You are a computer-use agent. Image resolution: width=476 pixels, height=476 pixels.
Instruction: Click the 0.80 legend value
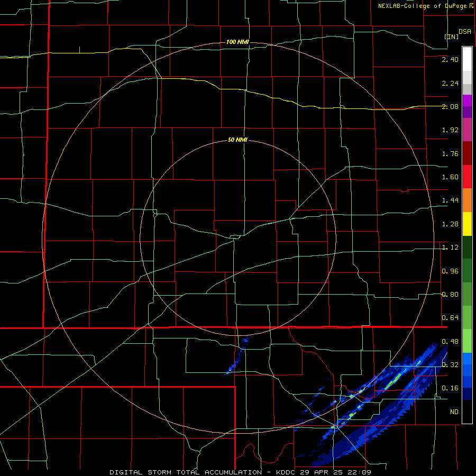click(450, 295)
